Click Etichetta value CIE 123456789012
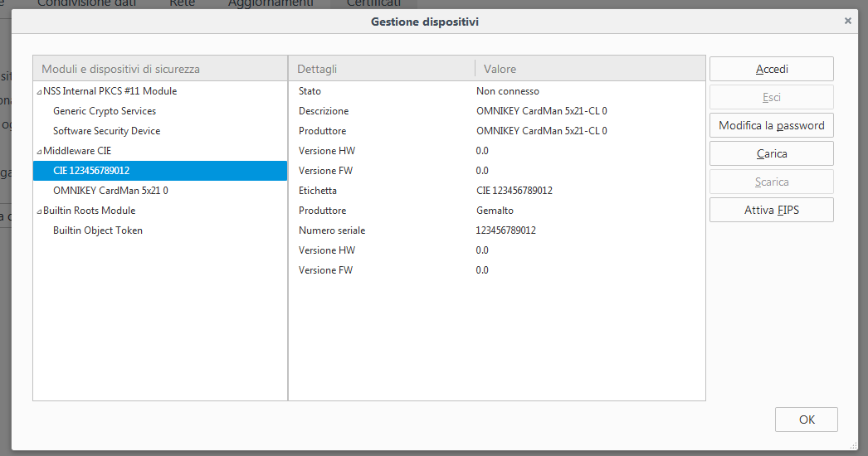Image resolution: width=868 pixels, height=456 pixels. (514, 191)
